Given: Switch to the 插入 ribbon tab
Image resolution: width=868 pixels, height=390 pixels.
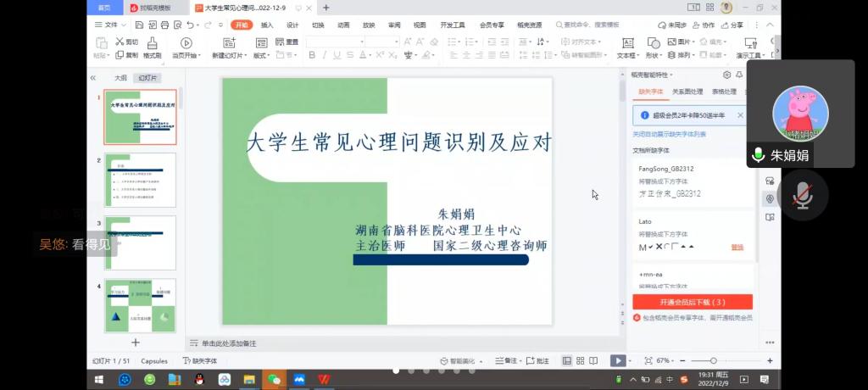Looking at the screenshot, I should click(267, 25).
